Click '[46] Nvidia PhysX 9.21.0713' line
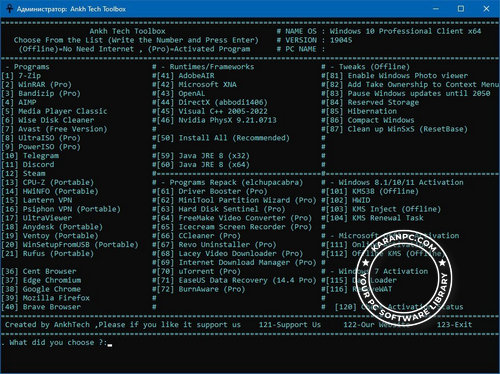Image resolution: width=500 pixels, height=374 pixels. click(x=216, y=120)
